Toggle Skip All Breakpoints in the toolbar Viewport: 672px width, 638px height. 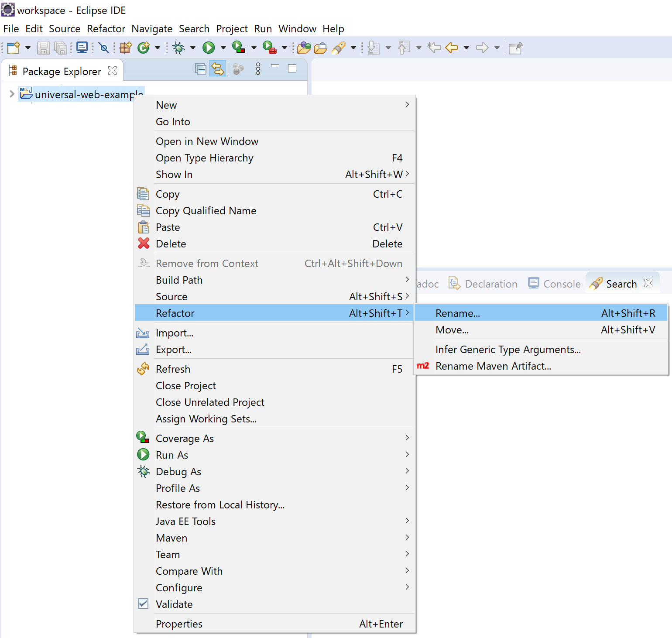click(x=104, y=48)
